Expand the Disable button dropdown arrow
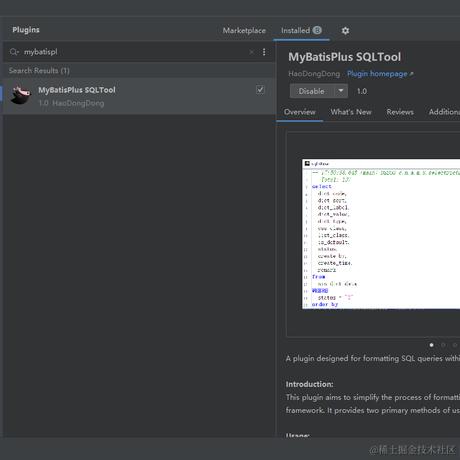Image resolution: width=460 pixels, height=460 pixels. tap(341, 91)
